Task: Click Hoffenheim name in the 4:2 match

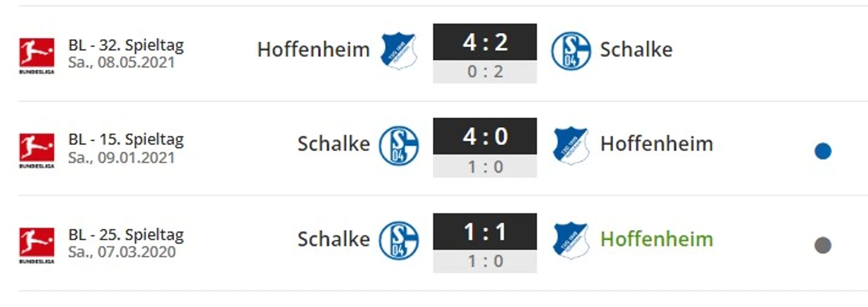Action: (313, 49)
